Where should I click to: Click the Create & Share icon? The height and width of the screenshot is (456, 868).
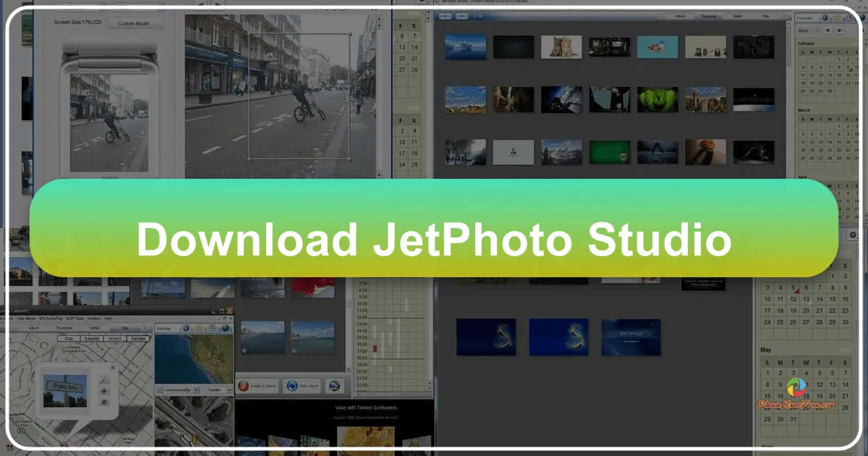[244, 386]
